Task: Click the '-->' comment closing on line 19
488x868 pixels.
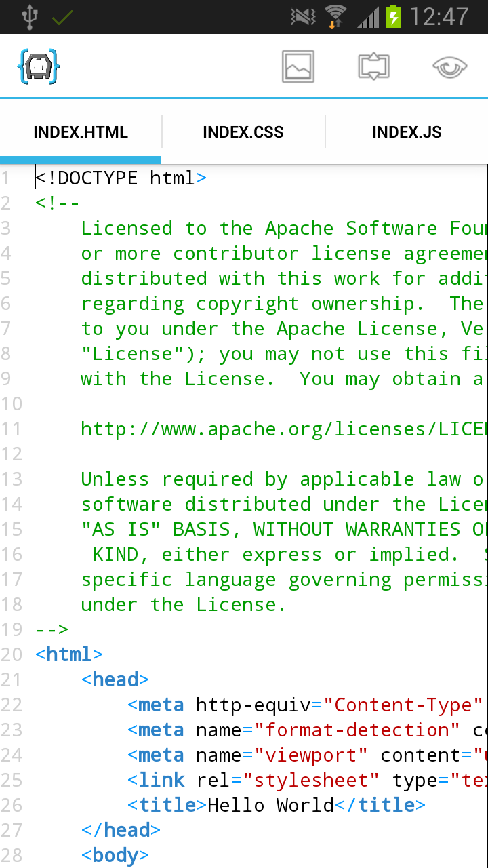Action: coord(52,630)
